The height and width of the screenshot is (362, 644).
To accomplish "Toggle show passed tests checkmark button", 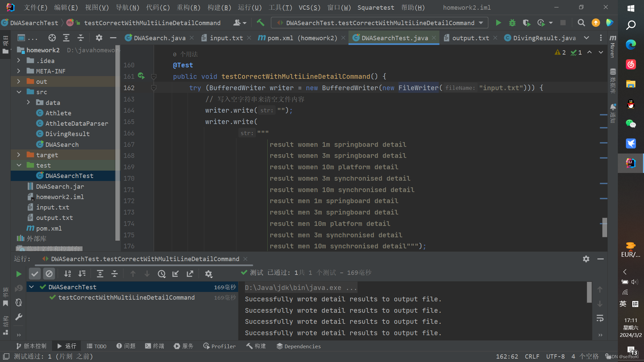I will pos(35,274).
